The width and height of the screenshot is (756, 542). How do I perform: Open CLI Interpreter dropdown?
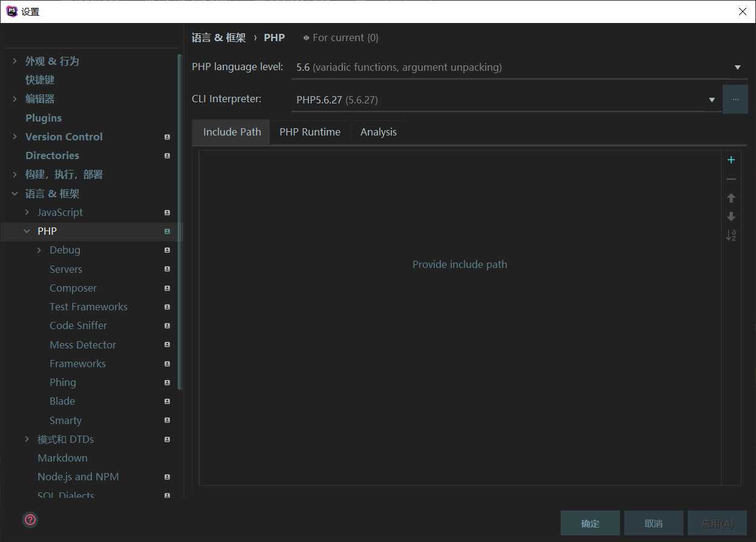(x=507, y=100)
